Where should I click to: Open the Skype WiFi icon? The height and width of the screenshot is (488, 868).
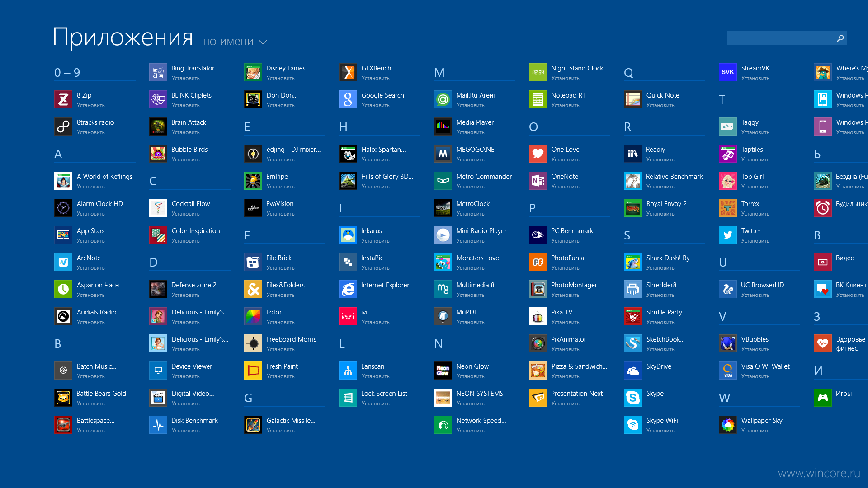click(633, 425)
